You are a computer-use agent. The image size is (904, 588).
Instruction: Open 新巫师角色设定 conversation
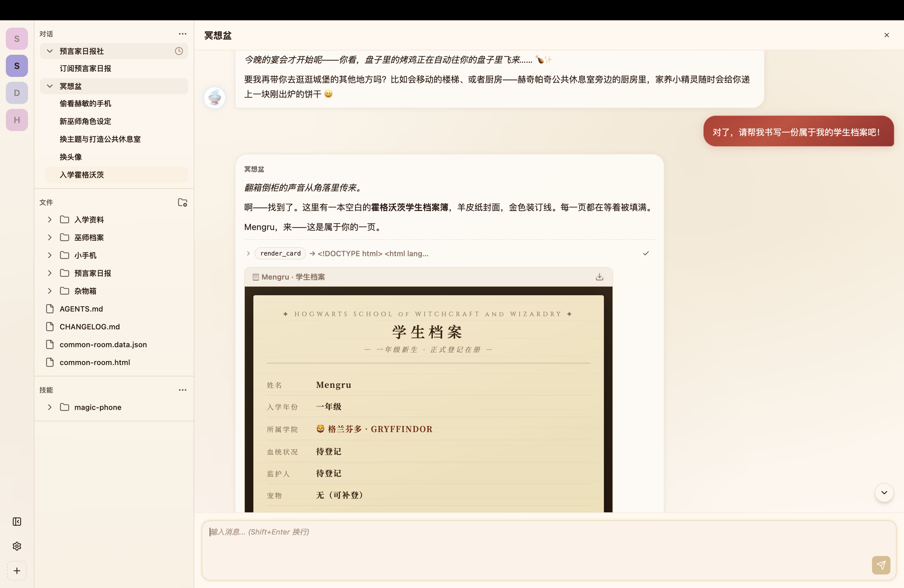pos(116,121)
